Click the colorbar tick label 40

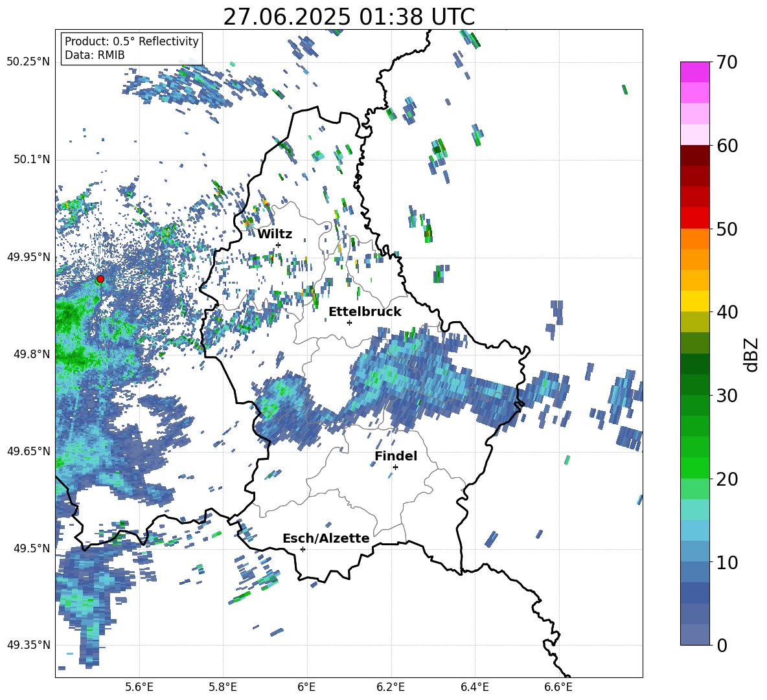[727, 312]
